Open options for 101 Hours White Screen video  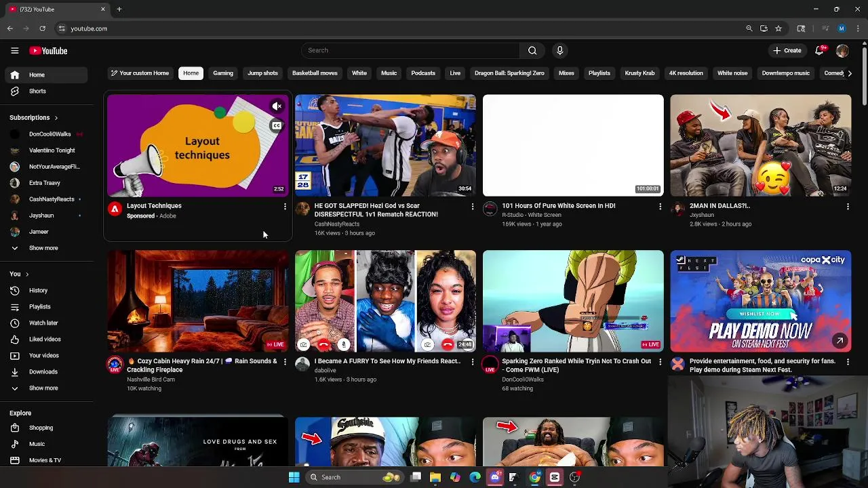tap(660, 206)
